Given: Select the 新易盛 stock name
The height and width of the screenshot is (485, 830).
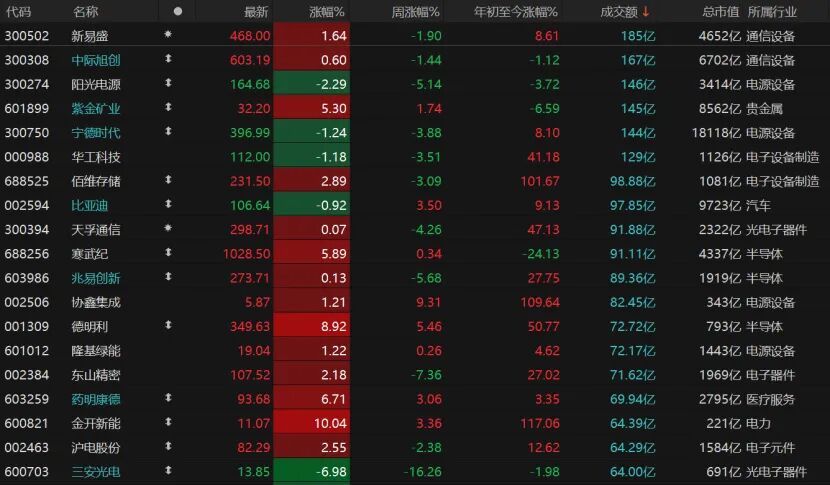Looking at the screenshot, I should tap(90, 36).
